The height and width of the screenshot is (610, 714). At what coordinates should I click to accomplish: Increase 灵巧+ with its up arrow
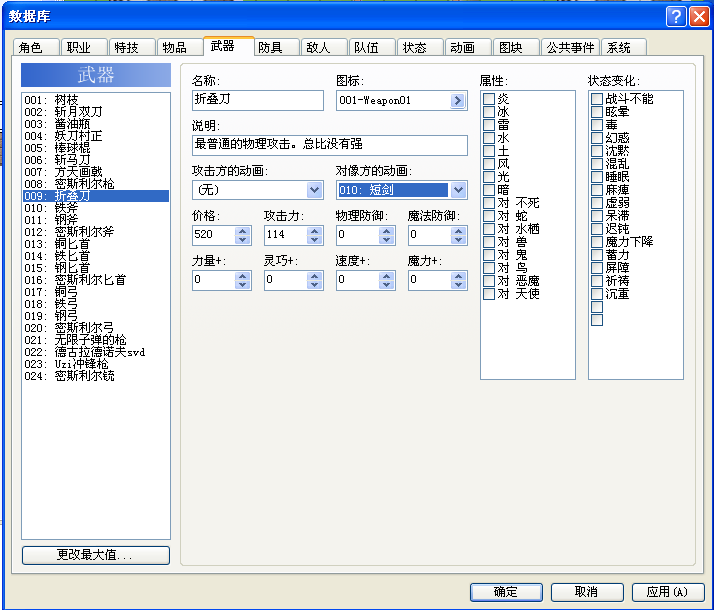[315, 276]
